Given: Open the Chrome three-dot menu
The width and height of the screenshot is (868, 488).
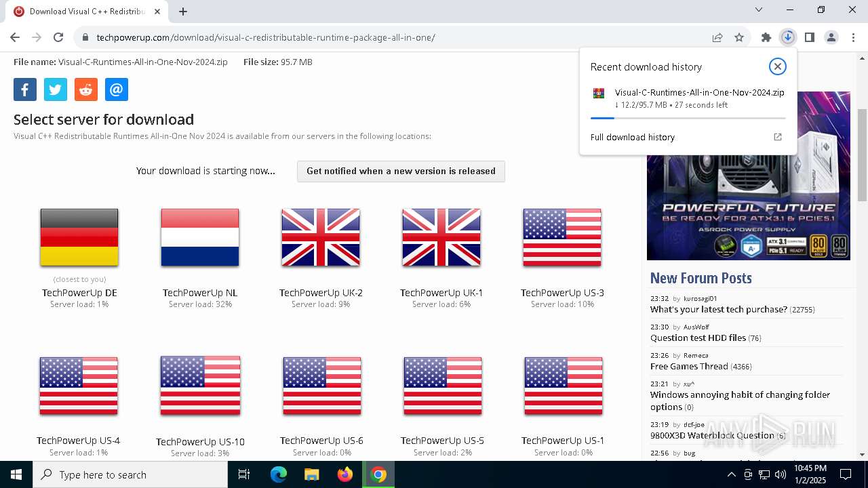Looking at the screenshot, I should click(853, 37).
